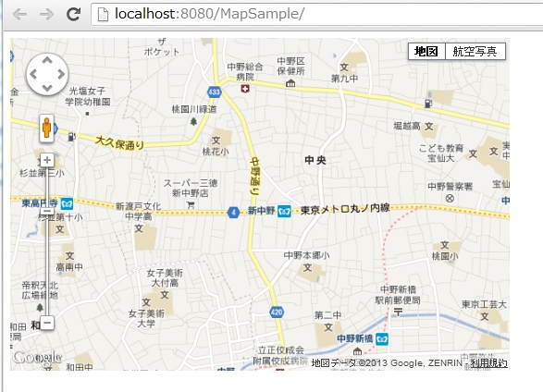Click the 中野本郷小 school icon
Screen dimensions: 543x392
(x=307, y=267)
